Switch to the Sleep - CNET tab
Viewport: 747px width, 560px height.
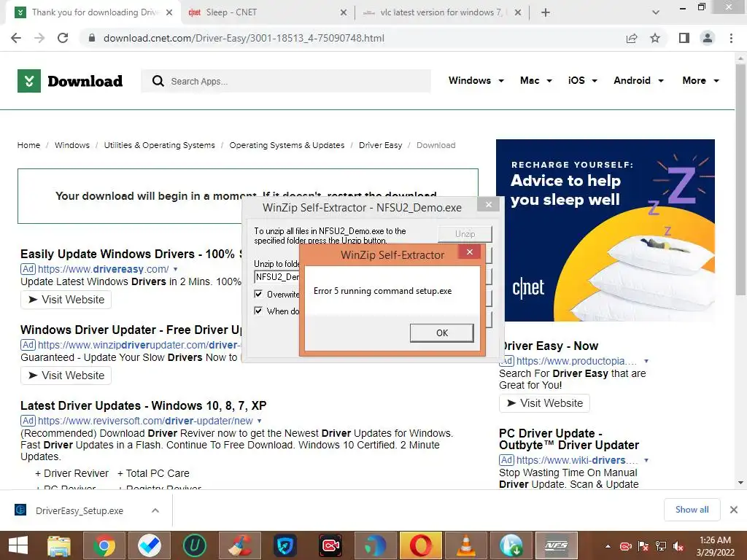(x=267, y=12)
